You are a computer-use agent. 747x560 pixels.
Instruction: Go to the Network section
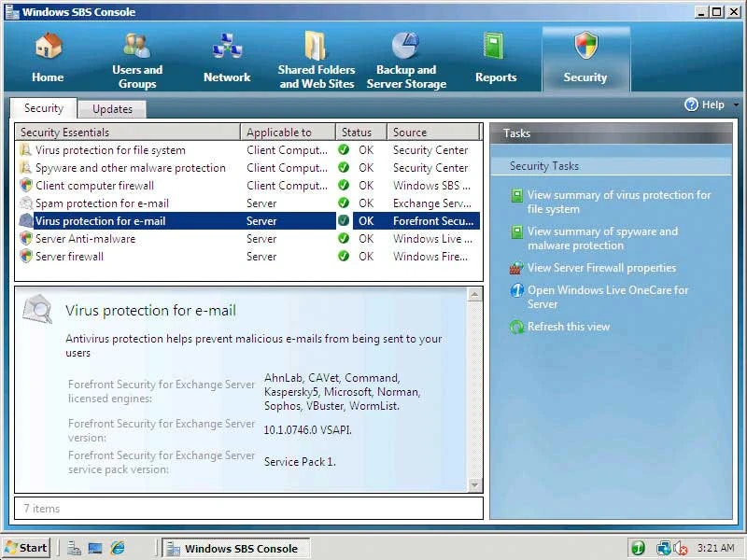[227, 58]
